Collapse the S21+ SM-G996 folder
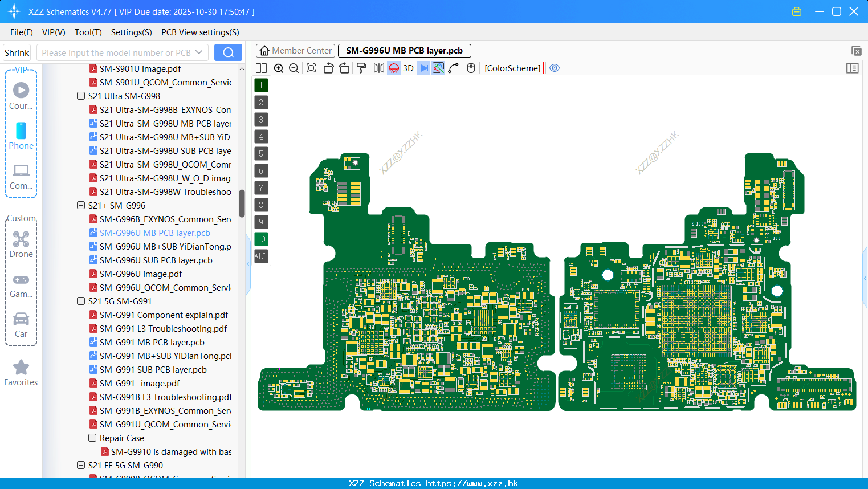 pos(81,205)
